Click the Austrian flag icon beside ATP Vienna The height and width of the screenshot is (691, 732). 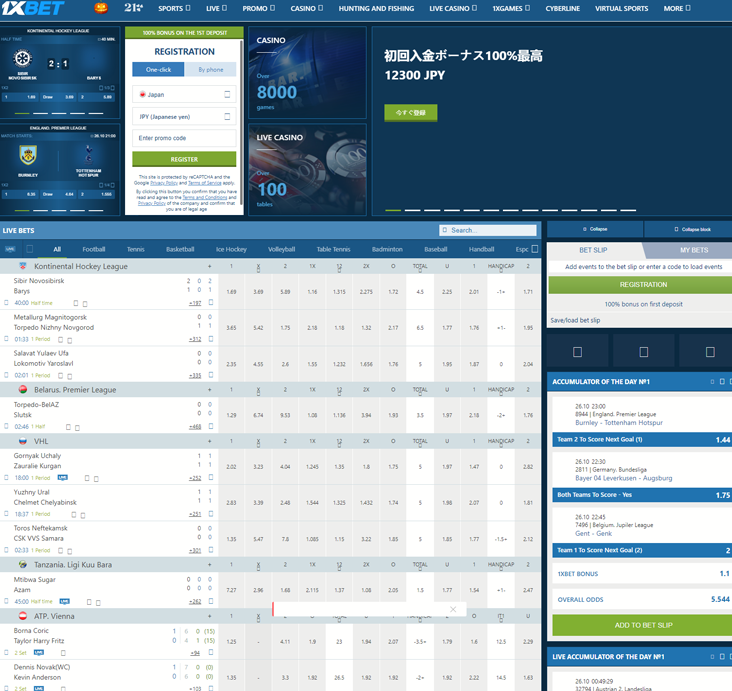tap(22, 616)
